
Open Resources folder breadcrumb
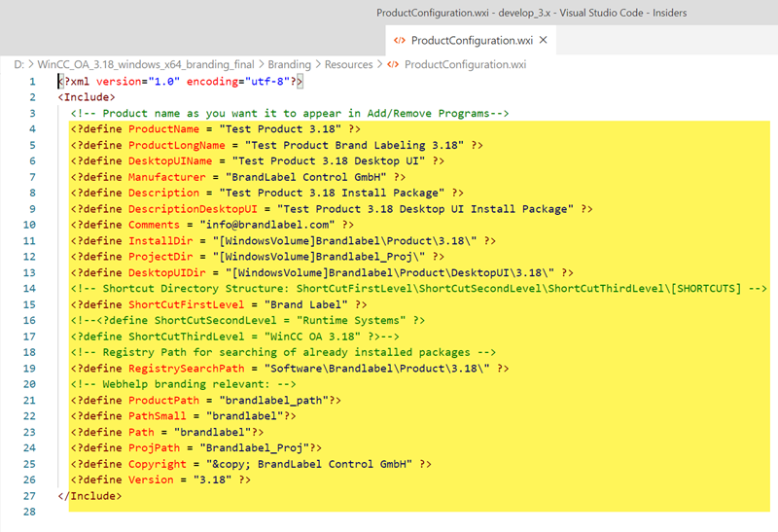coord(348,64)
